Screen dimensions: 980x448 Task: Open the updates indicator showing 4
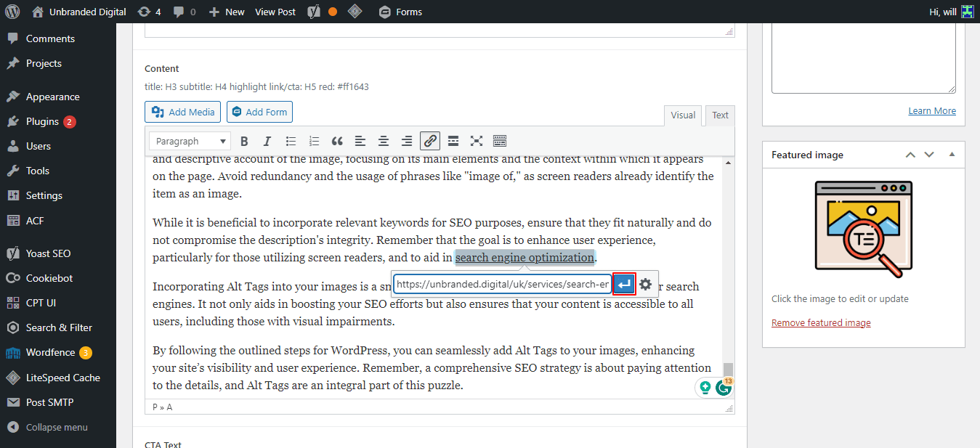click(149, 12)
